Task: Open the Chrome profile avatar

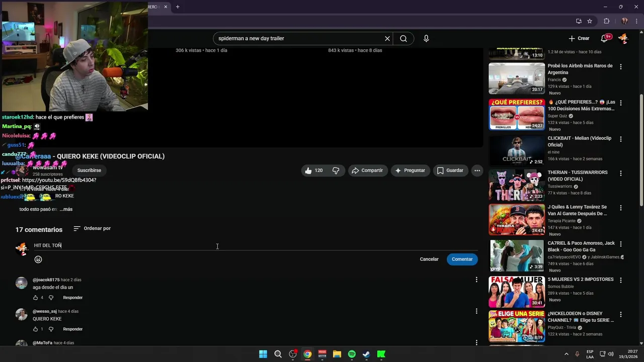Action: (x=624, y=21)
